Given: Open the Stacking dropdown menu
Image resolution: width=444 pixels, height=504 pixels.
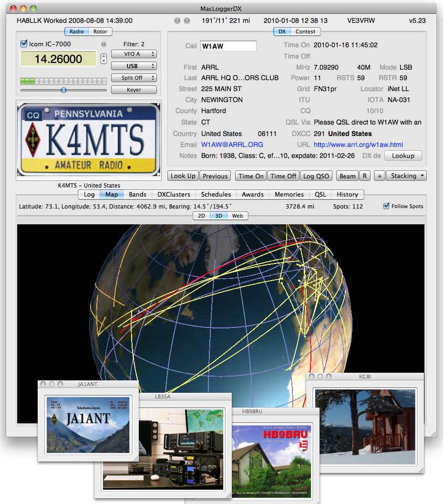Looking at the screenshot, I should (406, 176).
